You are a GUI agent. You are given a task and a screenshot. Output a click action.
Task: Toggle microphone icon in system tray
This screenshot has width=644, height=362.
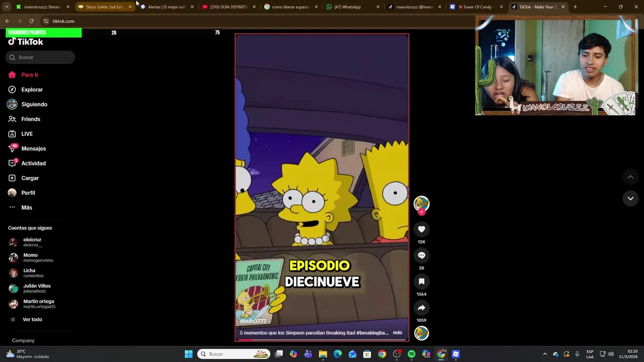tap(577, 354)
